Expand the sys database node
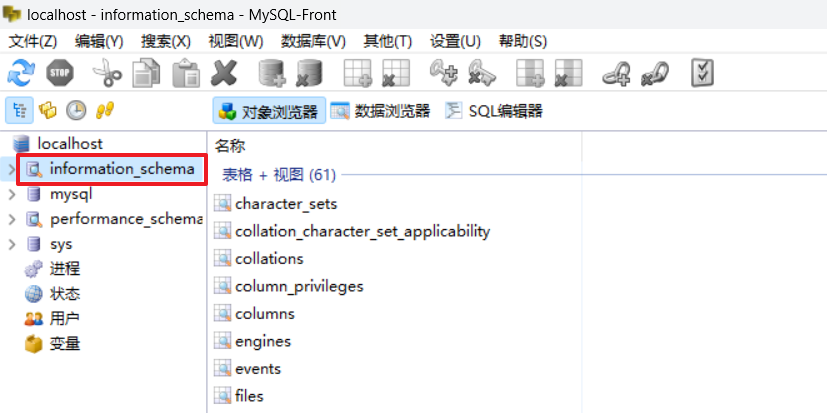The width and height of the screenshot is (827, 413). coord(11,244)
